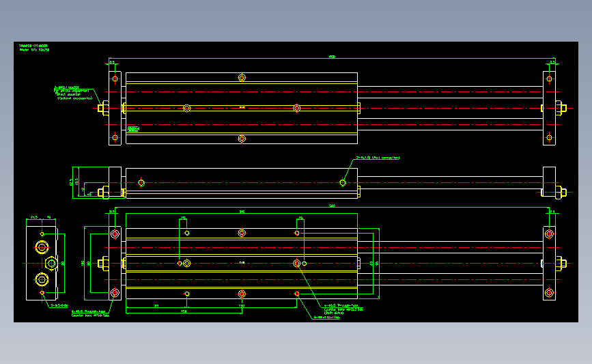Viewport: 592px width, 364px height.
Task: Click the port hole marked by the leader in the middle view
Action: 343,183
